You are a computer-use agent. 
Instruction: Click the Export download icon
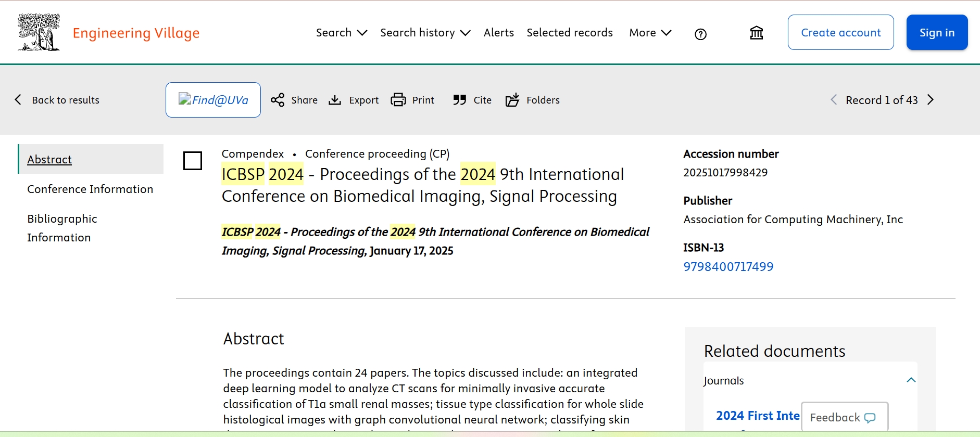point(335,100)
